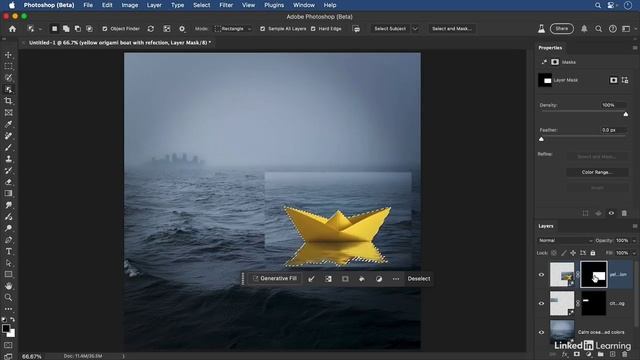The width and height of the screenshot is (640, 360).
Task: Click the add layer mask icon in Layers
Action: coord(577,354)
